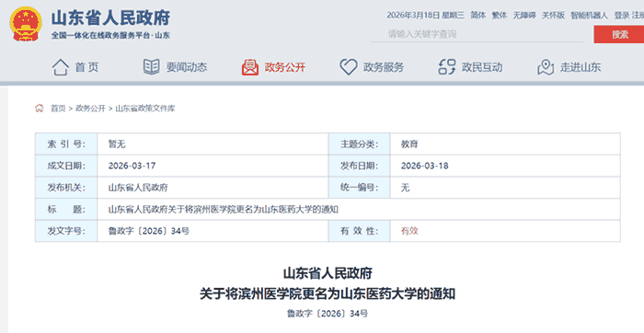Click the 发布日期 label cell

[359, 166]
